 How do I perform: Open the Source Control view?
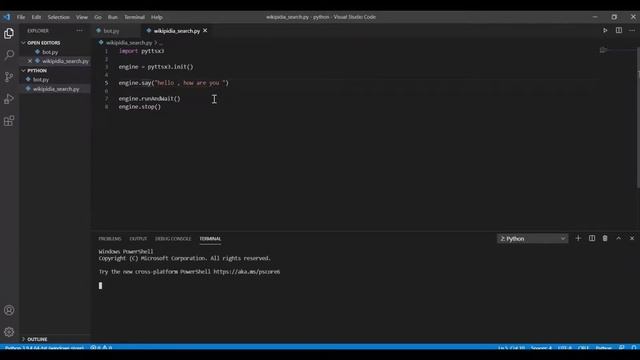(9, 77)
